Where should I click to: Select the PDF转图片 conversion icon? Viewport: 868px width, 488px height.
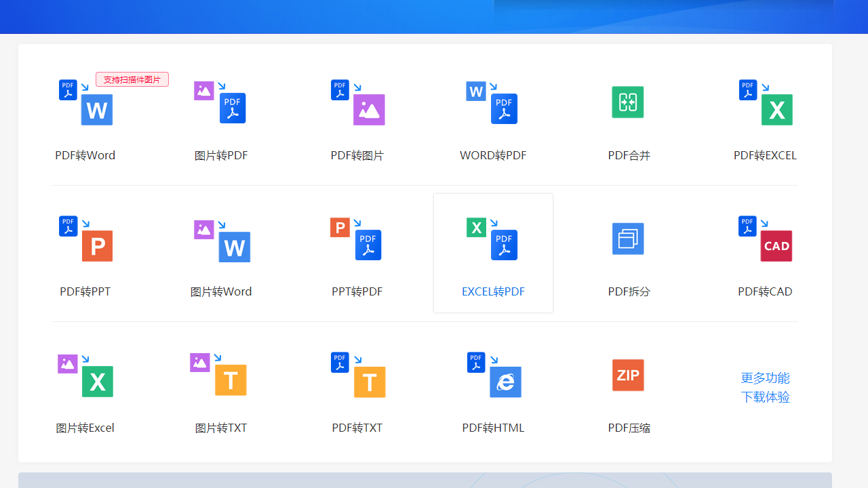(x=357, y=102)
